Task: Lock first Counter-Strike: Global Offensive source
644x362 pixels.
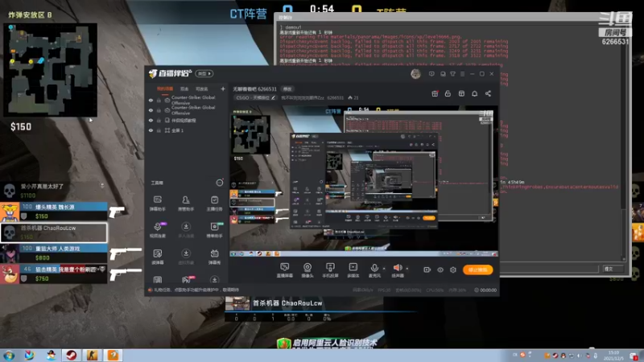Action: pos(159,100)
